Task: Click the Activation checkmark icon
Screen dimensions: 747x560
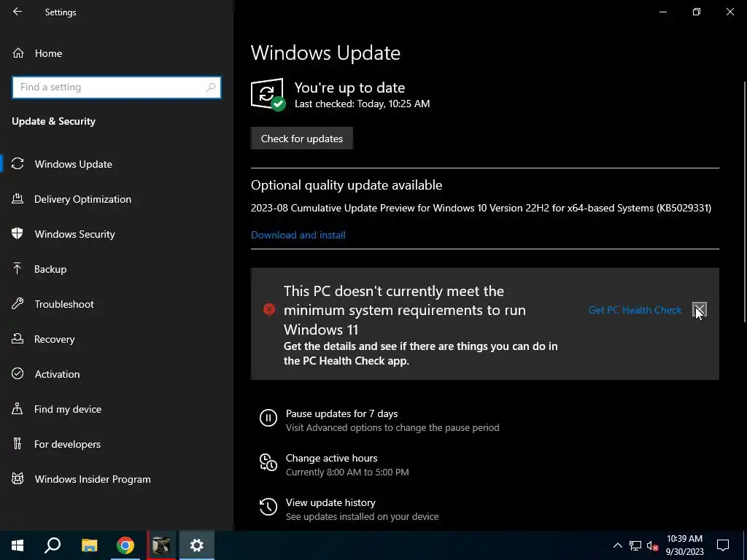Action: tap(18, 374)
